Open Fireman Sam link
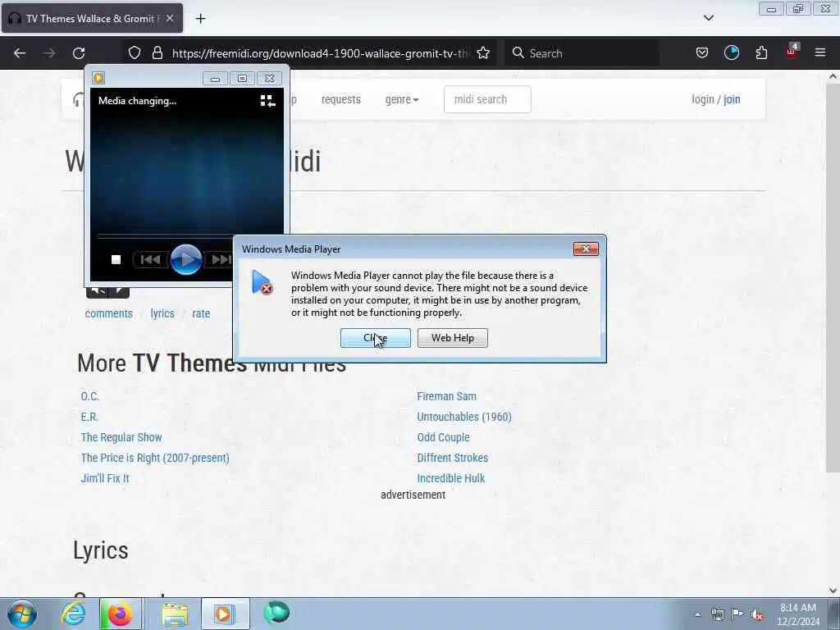Screen dimensions: 840x630 coord(447,396)
